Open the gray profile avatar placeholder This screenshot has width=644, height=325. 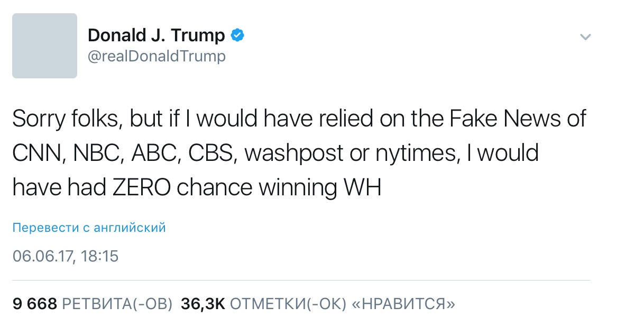click(x=44, y=46)
